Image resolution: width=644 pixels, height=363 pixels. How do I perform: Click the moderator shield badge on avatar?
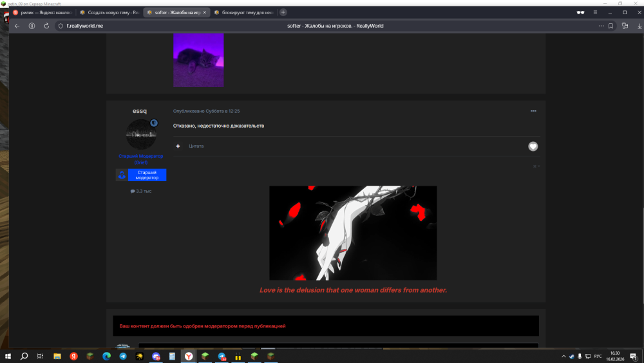click(154, 123)
